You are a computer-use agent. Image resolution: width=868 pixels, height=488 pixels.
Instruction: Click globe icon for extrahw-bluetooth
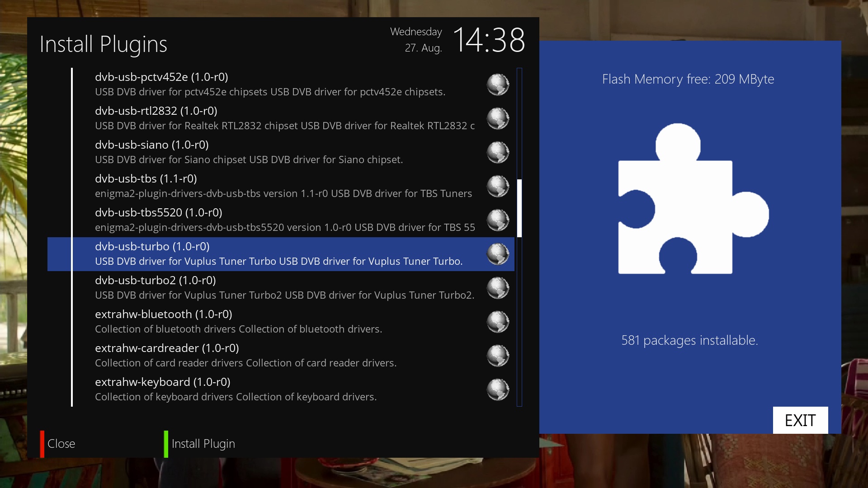click(498, 322)
